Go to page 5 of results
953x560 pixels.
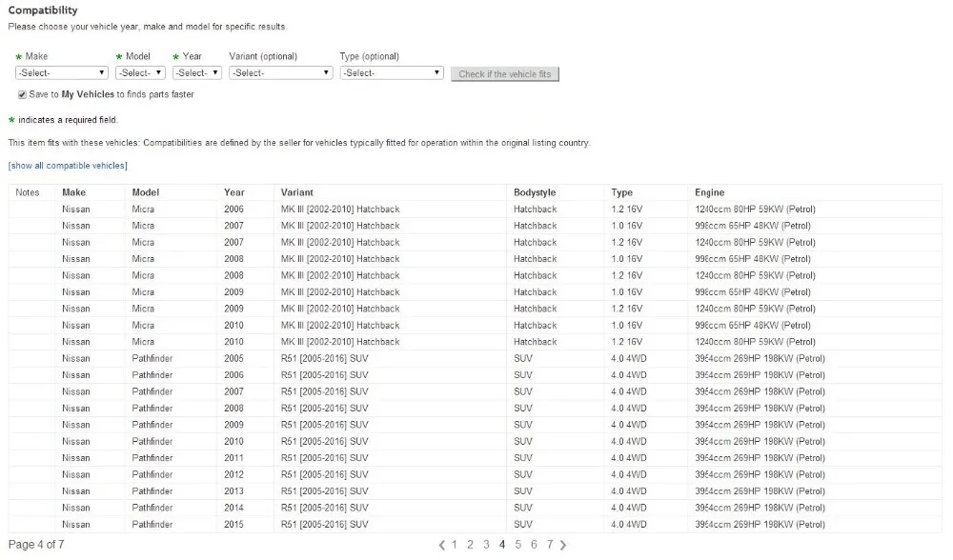click(x=517, y=545)
